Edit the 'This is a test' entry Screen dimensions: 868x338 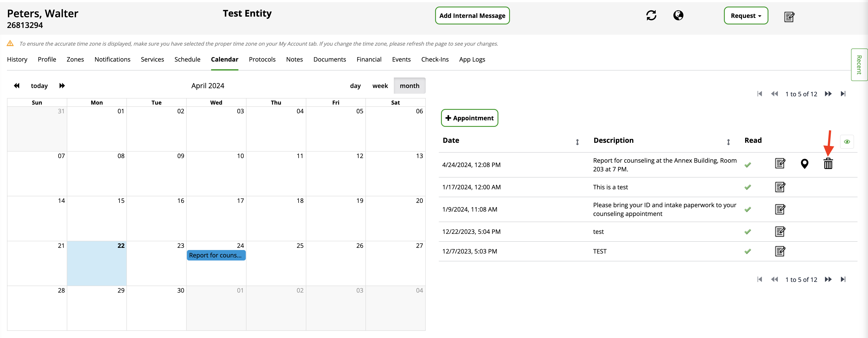tap(780, 187)
